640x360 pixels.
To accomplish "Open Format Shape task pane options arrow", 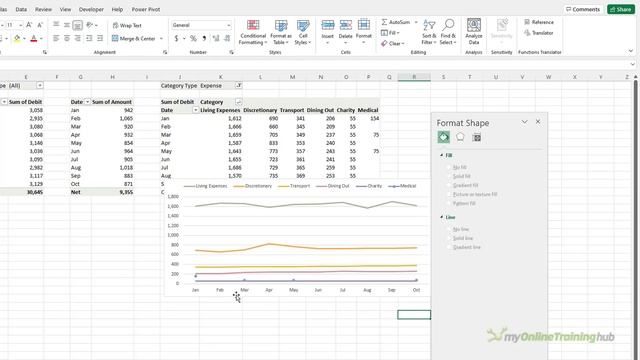I will (524, 122).
